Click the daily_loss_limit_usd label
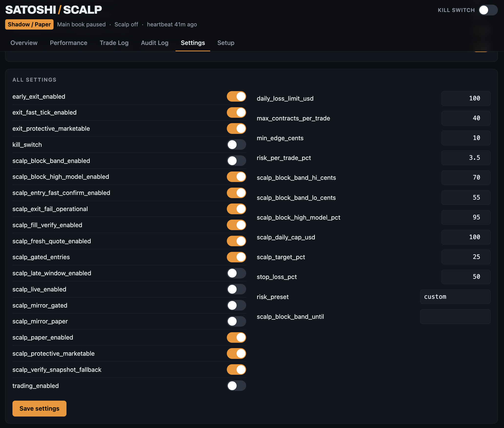Screen dimensions: 504x428 tap(285, 99)
